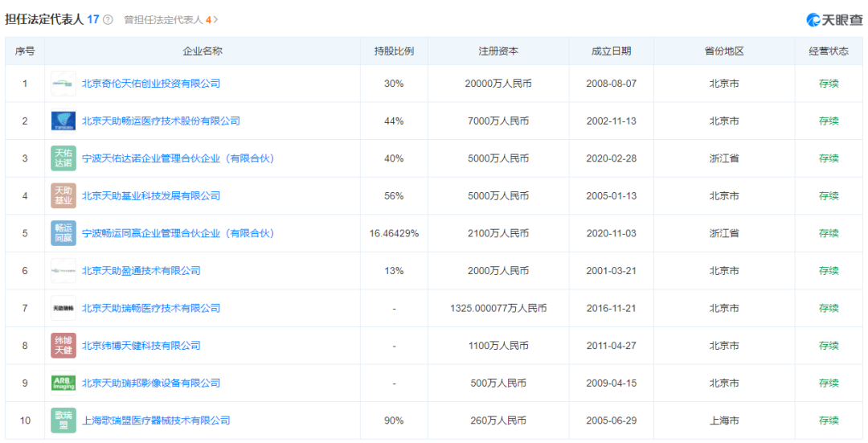Select the 20000万人民币 capital cell

click(498, 84)
